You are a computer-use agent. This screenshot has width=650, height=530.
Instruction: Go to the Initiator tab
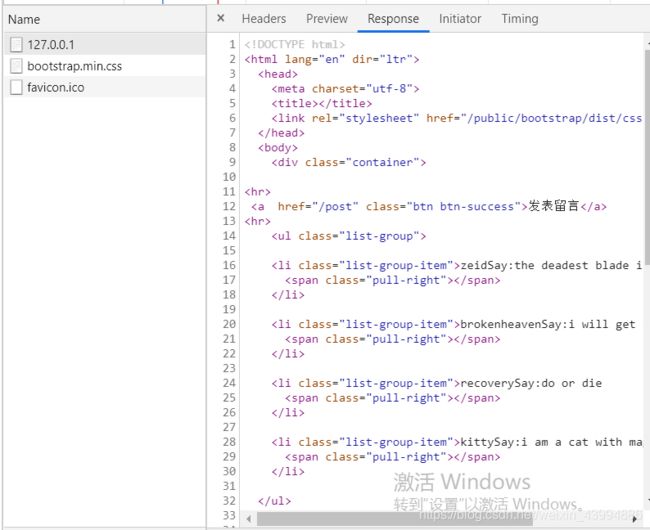[x=460, y=18]
